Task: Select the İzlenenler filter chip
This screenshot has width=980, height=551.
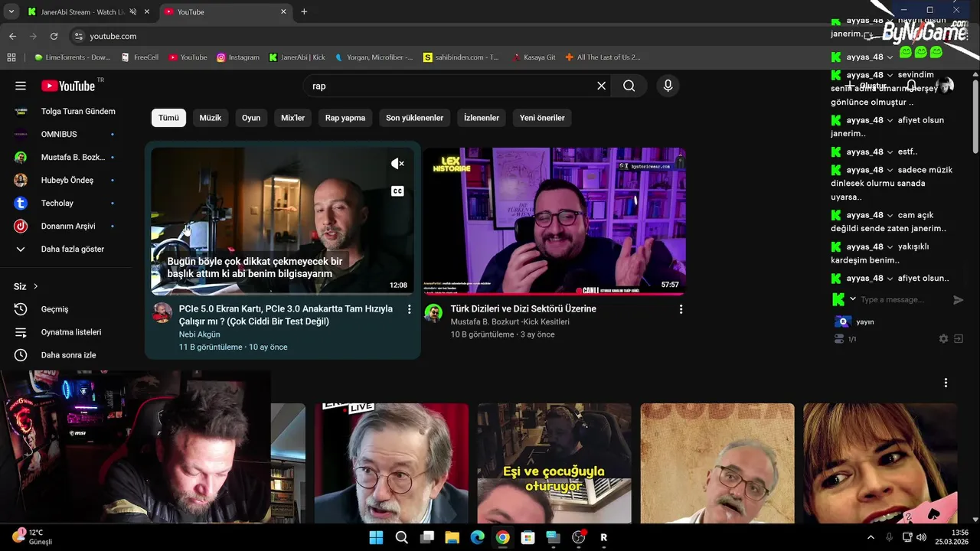Action: click(x=482, y=118)
